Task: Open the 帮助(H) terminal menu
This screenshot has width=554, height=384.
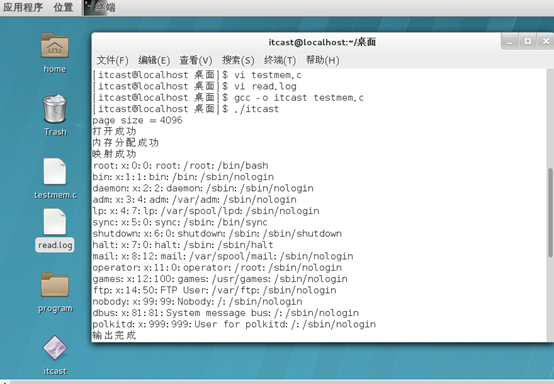Action: point(323,60)
